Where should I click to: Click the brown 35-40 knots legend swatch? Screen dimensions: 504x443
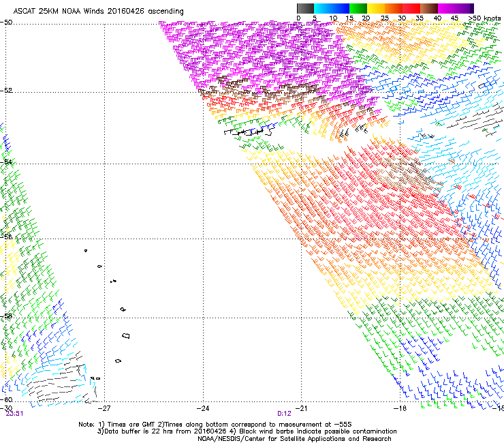429,8
